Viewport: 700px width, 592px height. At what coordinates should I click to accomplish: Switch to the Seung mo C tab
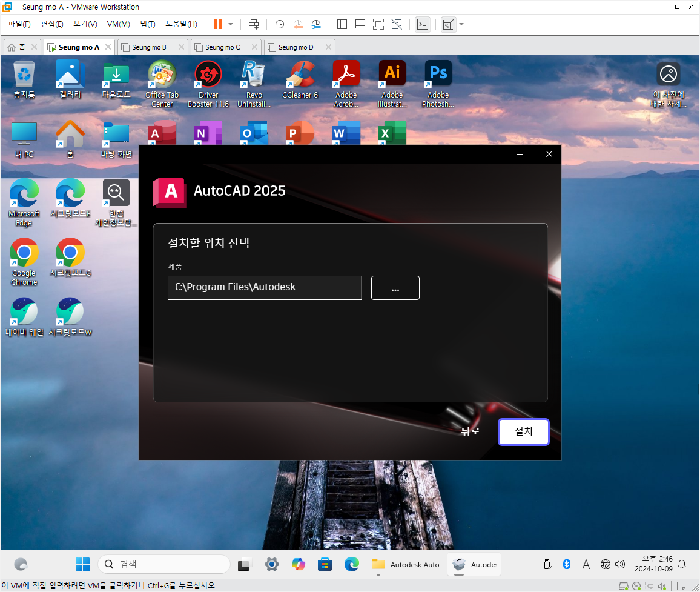(x=222, y=47)
